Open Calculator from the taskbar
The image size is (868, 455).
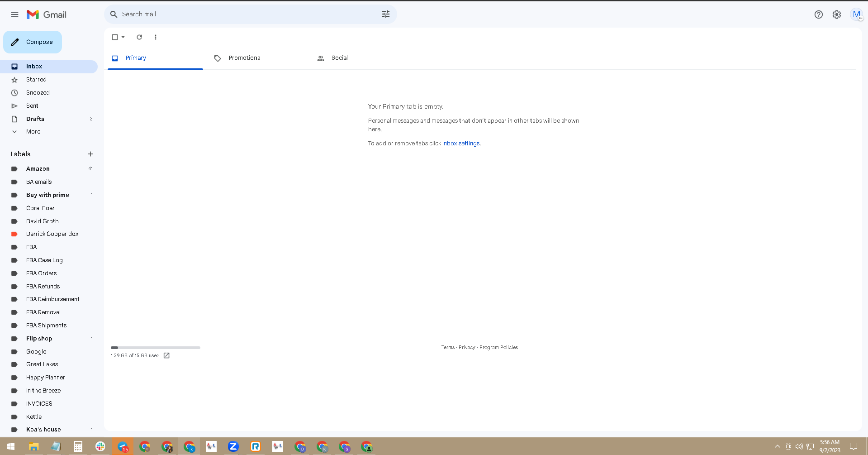pos(78,446)
